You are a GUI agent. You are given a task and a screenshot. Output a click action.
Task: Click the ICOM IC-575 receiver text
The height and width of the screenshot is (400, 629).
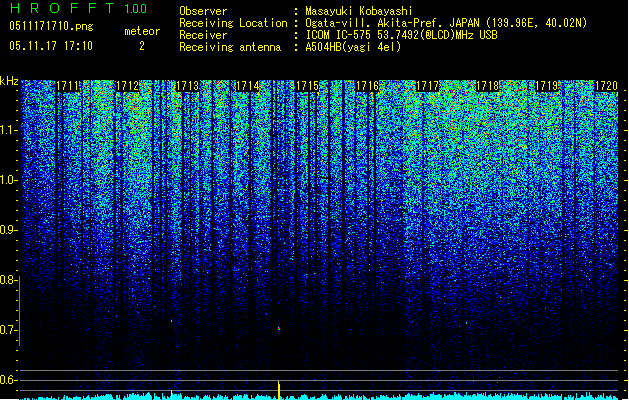coord(401,35)
